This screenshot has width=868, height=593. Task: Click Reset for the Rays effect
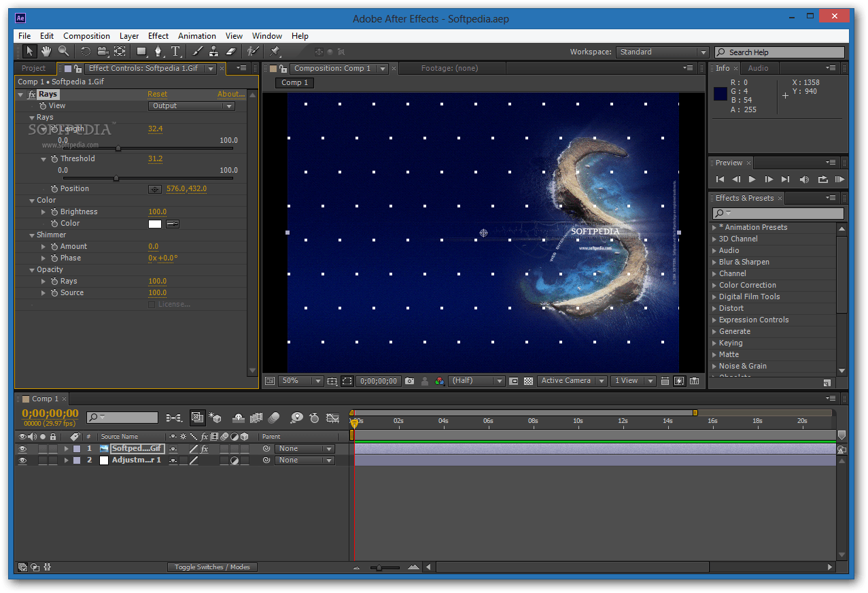[x=157, y=95]
